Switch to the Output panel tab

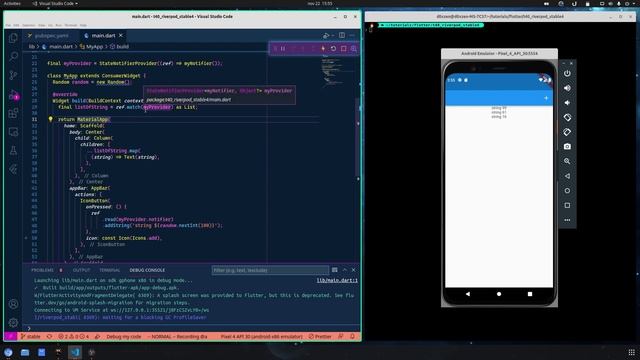click(81, 270)
